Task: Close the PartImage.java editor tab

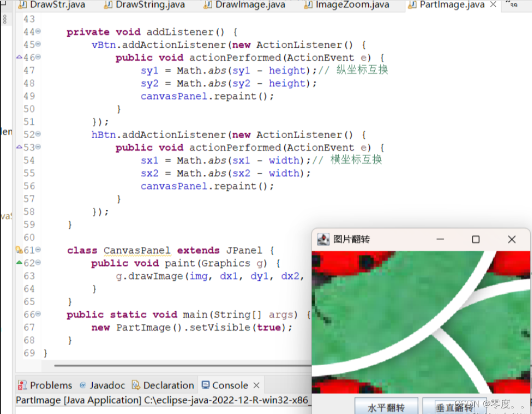Action: coord(492,5)
